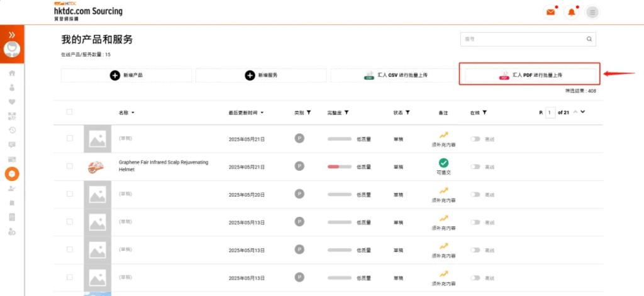Tick the checkbox for the 2025年05月20日 draft row
Screen dimensions: 644x296
click(69, 194)
